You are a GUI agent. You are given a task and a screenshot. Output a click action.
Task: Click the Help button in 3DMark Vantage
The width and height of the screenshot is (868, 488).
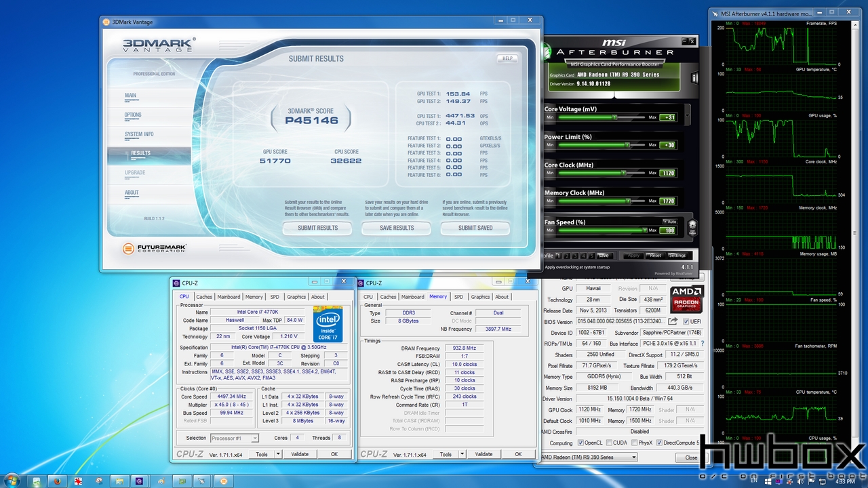507,58
